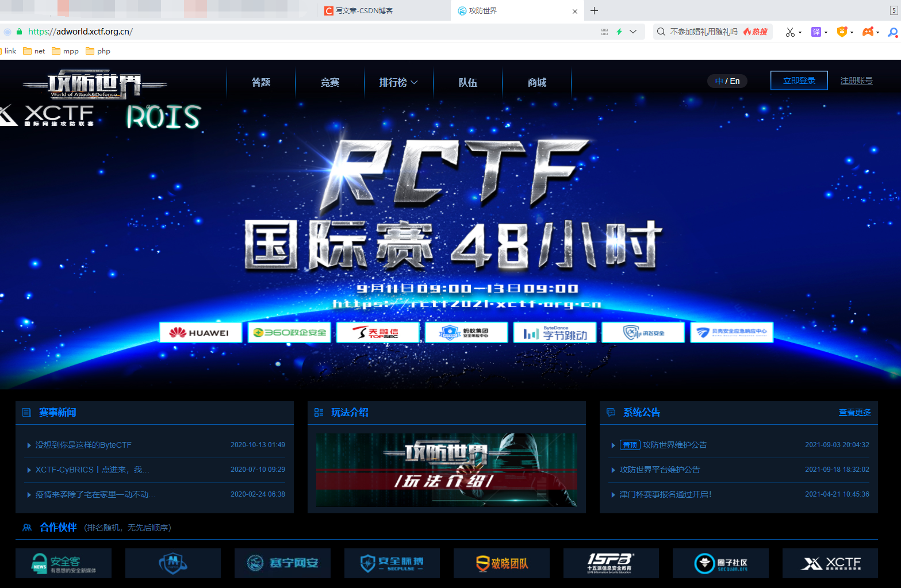Click the 破晓团队 partner logo
Screen dimensions: 901x588
pos(501,563)
